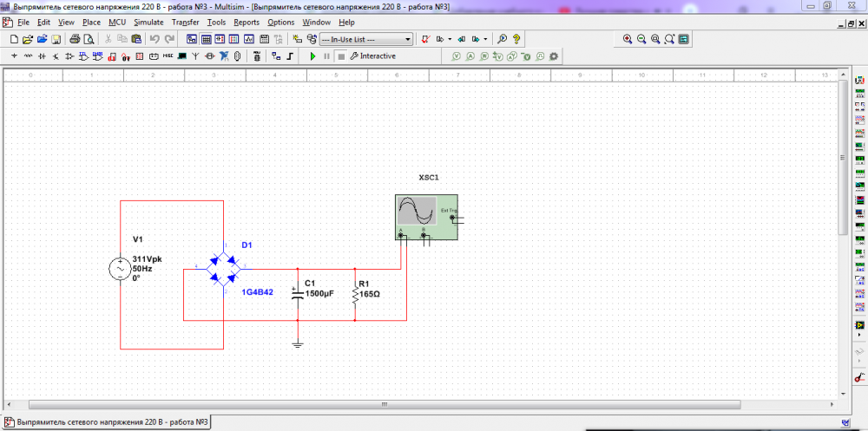The height and width of the screenshot is (431, 868).
Task: Stop the simulation
Action: 341,56
